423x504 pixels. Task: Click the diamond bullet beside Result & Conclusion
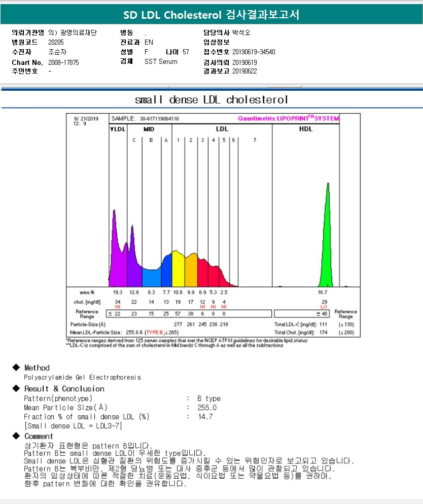click(16, 388)
